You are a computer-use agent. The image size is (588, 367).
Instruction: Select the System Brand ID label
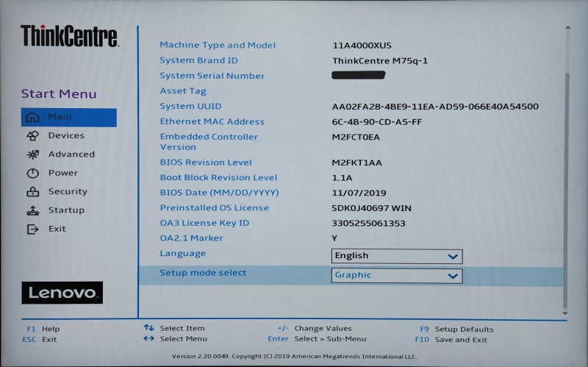click(198, 60)
